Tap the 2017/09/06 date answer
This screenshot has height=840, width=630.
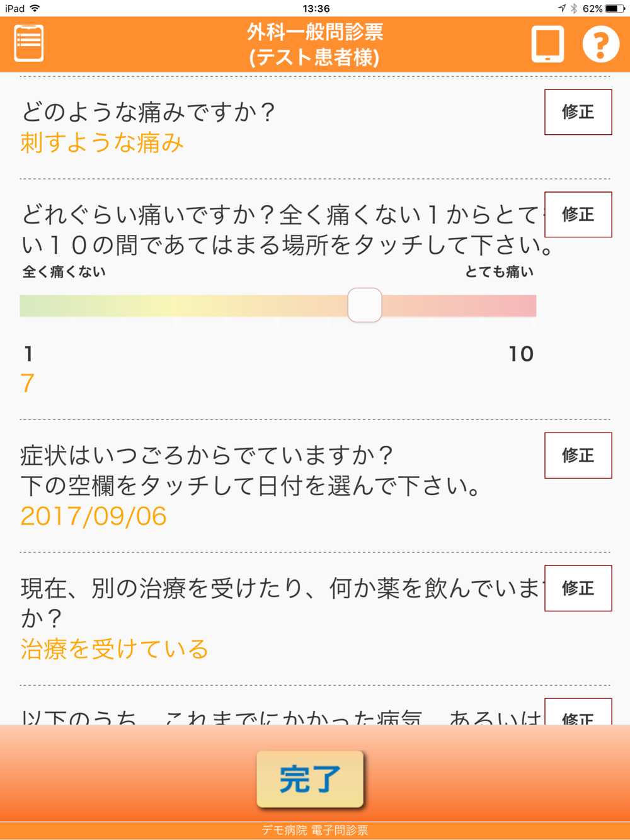(94, 516)
